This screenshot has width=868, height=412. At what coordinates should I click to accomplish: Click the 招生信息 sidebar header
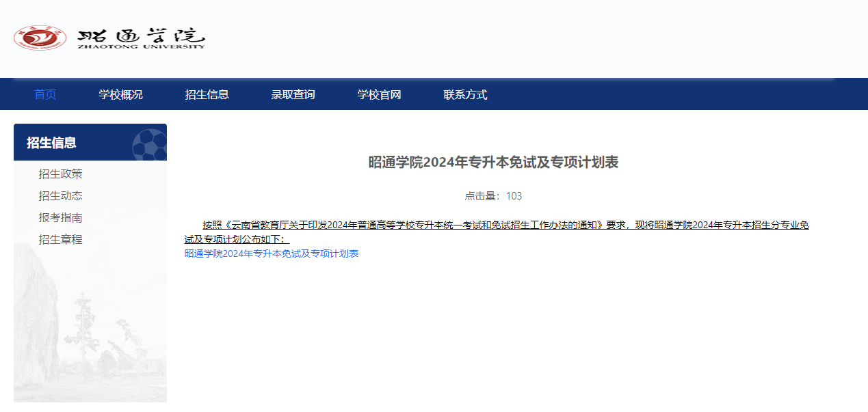pyautogui.click(x=90, y=142)
